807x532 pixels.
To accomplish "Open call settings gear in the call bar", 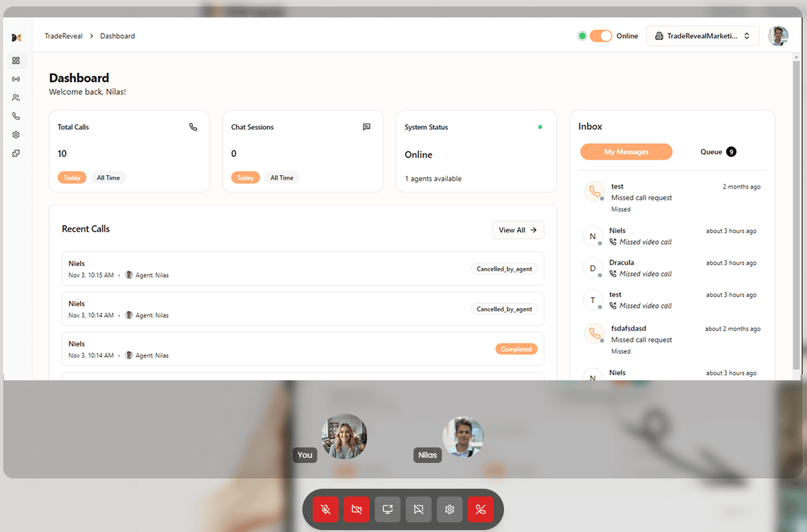I will coord(449,509).
